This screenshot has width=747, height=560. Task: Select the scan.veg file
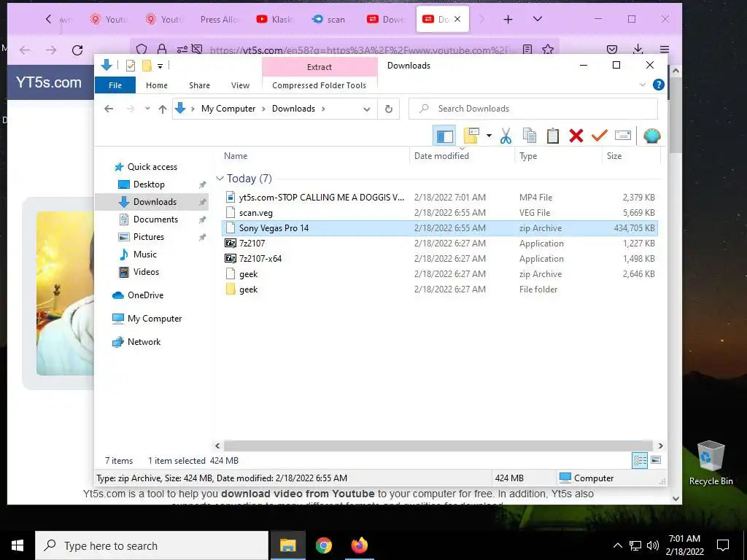tap(440, 212)
